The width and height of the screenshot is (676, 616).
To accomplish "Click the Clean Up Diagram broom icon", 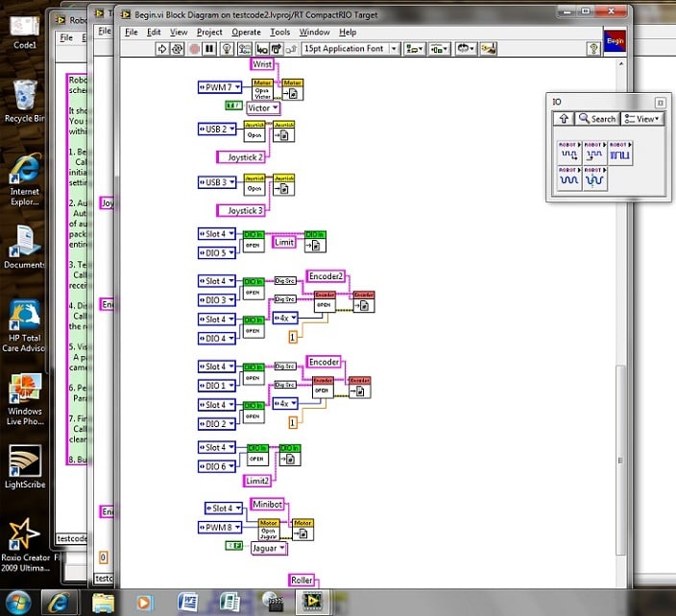I will (x=489, y=49).
